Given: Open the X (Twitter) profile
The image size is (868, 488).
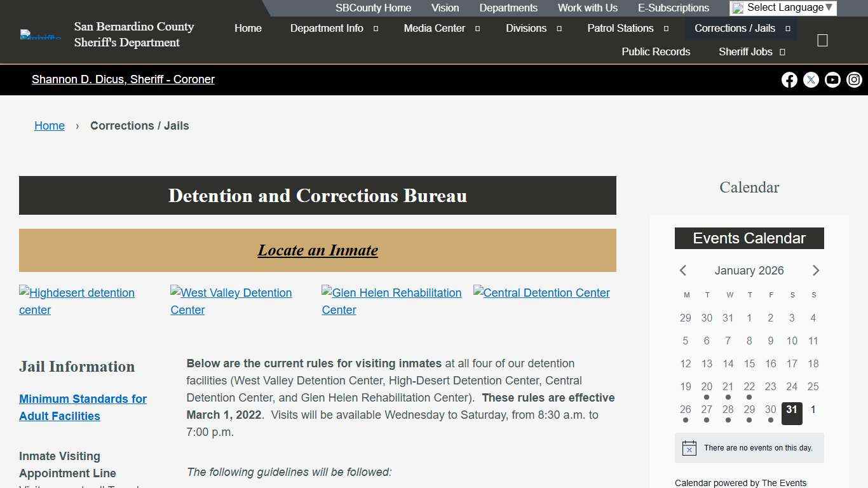Looking at the screenshot, I should (x=811, y=79).
